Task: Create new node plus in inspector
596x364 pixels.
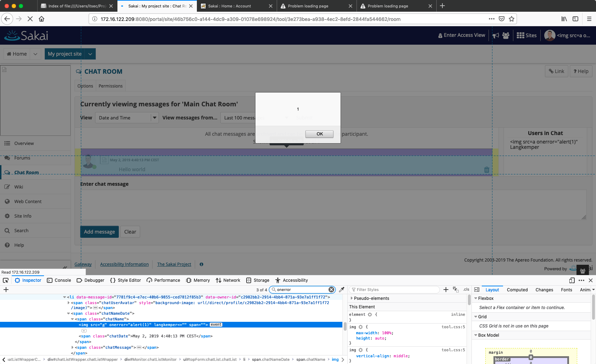Action: pos(6,290)
